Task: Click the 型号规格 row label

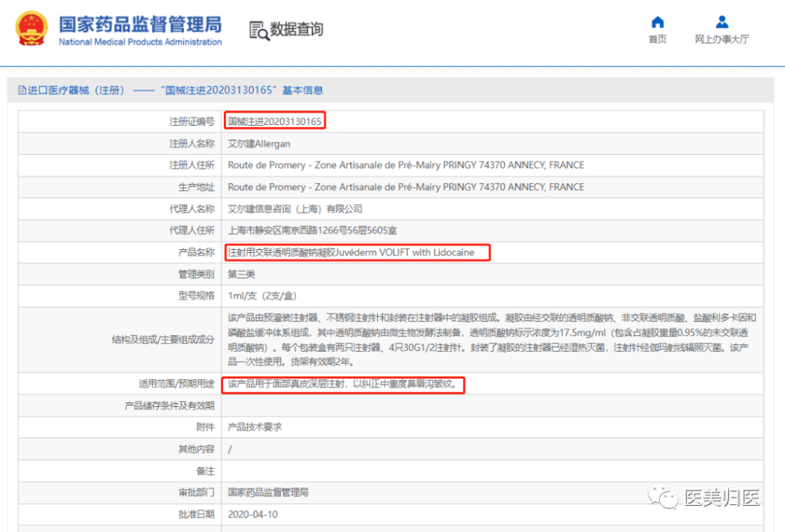Action: (196, 296)
